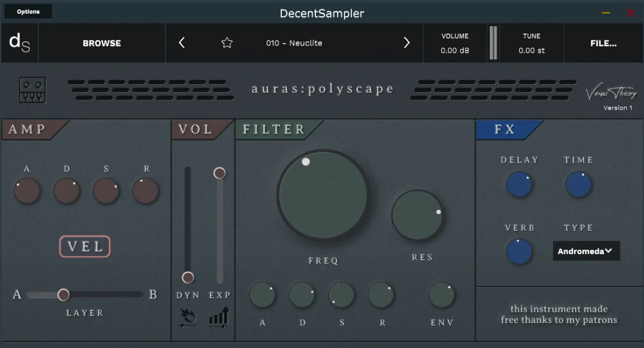Go to previous preset with left arrow
This screenshot has height=348, width=644.
182,43
